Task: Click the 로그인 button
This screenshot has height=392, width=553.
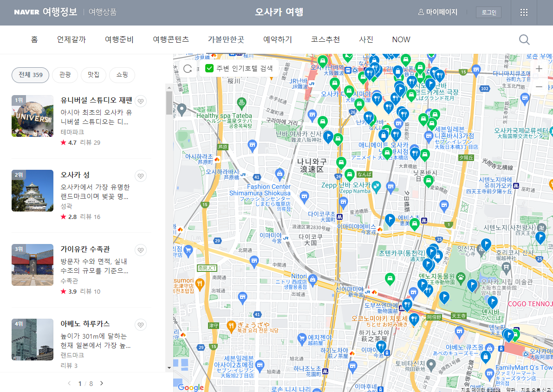Action: (488, 13)
